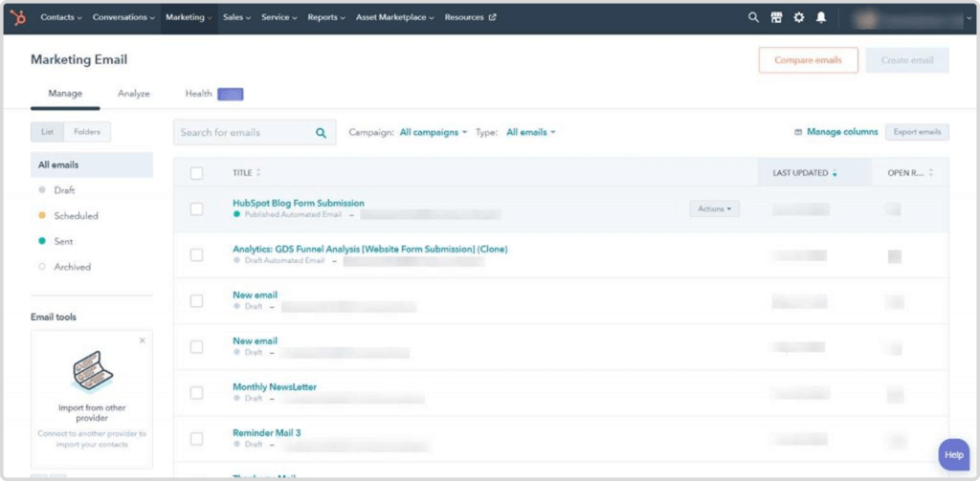Check the Analytics: GDS Funnel Analysis row
The width and height of the screenshot is (980, 481).
coord(196,255)
